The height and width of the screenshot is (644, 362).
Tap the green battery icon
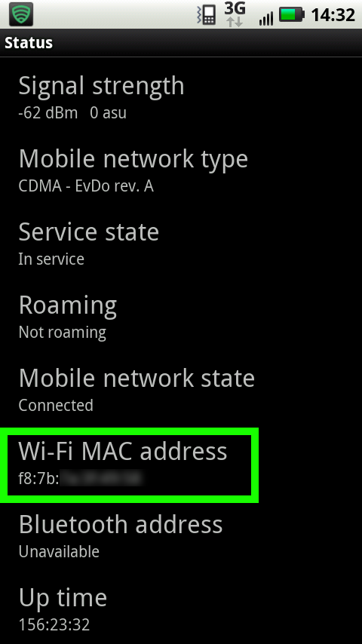(x=292, y=15)
